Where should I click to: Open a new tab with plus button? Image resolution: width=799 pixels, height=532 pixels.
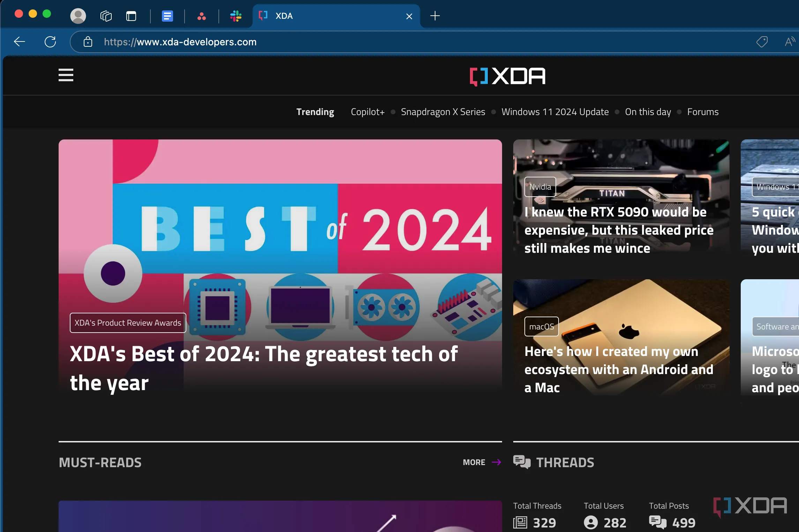pos(435,16)
